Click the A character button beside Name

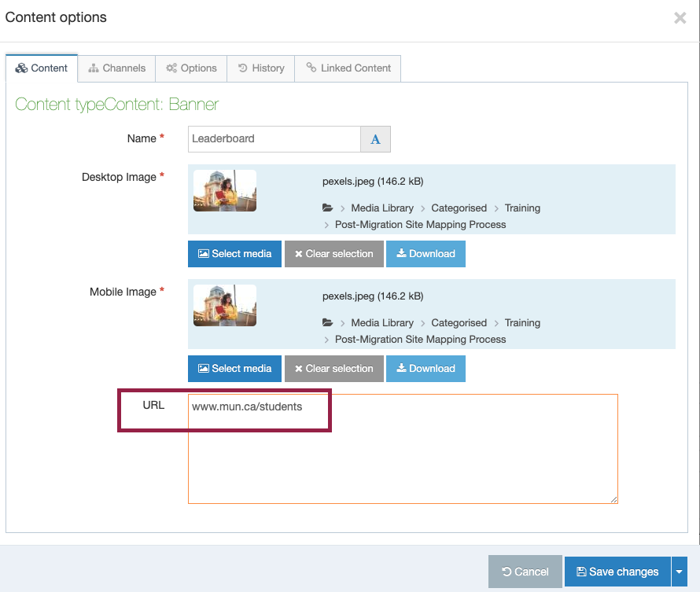pos(375,138)
